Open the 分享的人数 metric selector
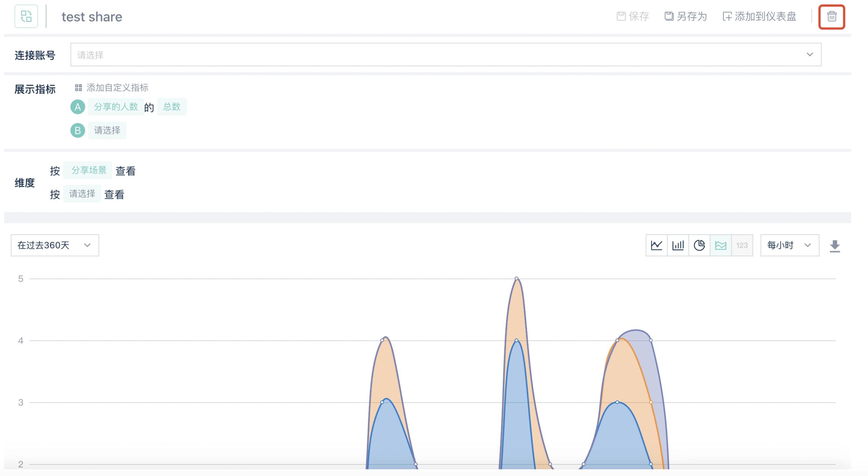Viewport: 868px width, 476px height. (116, 107)
